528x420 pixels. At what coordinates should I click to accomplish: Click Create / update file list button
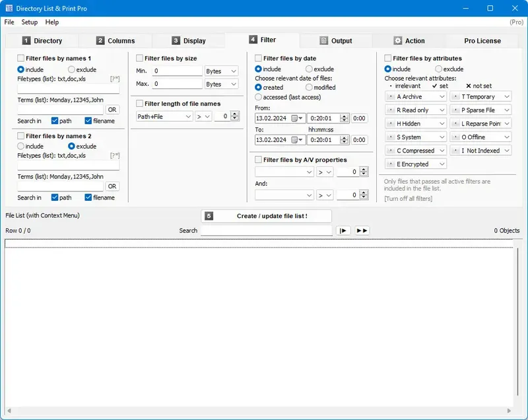pos(267,216)
